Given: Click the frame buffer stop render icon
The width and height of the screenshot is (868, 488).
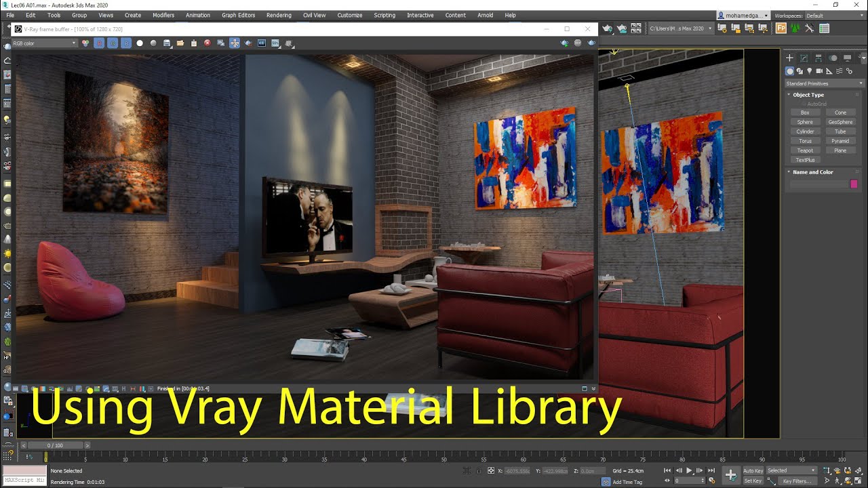Looking at the screenshot, I should pos(578,43).
